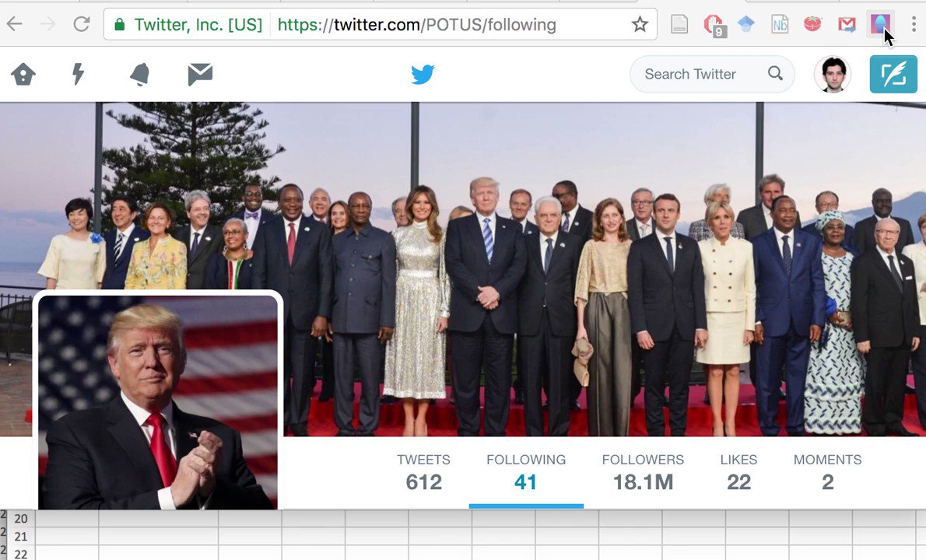Open the Chrome three-dot menu

[914, 24]
